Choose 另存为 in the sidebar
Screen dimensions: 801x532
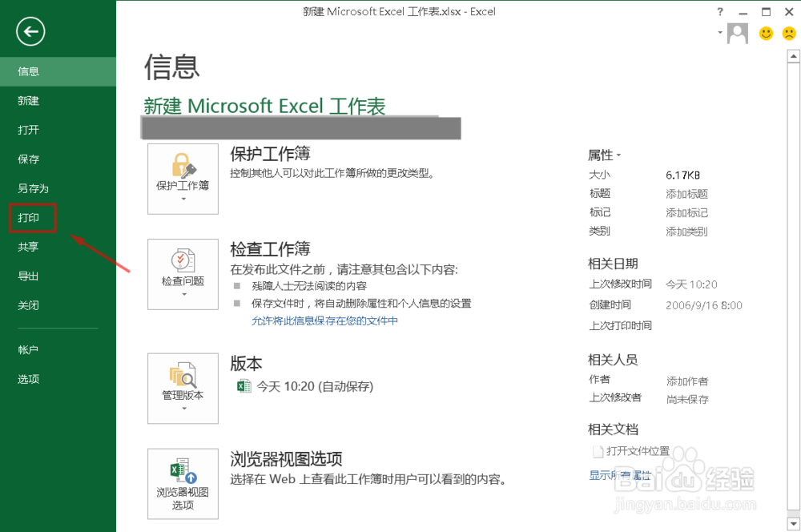click(58, 188)
